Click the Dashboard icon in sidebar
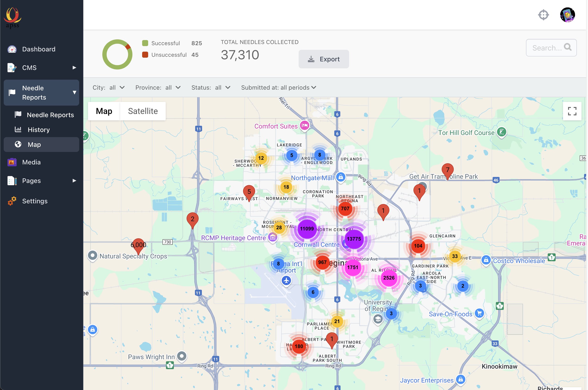Screen dimensions: 588x390 pos(12,49)
